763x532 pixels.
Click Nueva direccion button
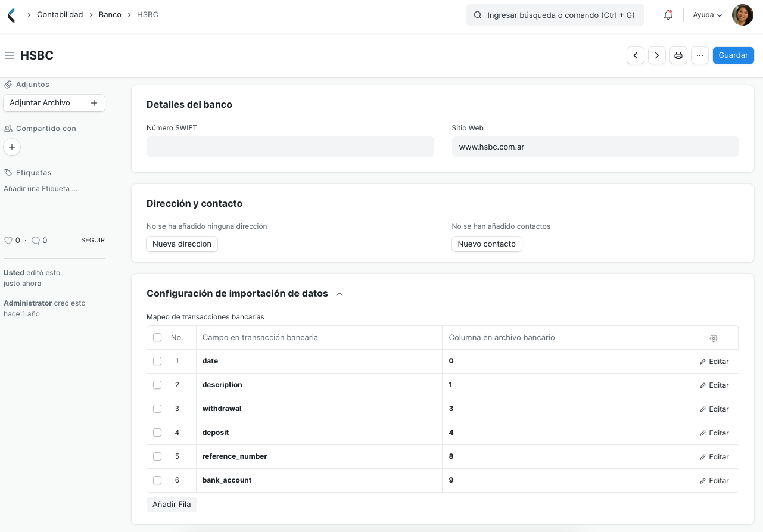[182, 244]
